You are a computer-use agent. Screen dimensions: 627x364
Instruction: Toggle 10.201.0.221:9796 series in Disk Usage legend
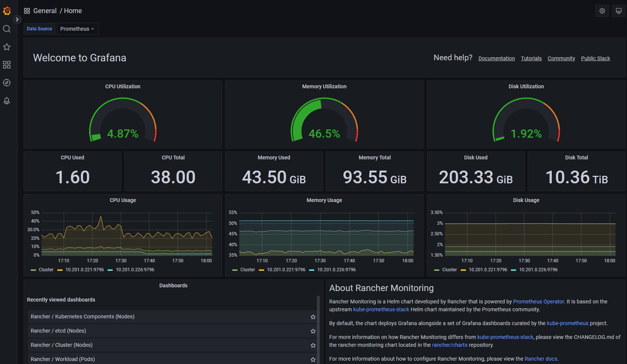(x=488, y=270)
